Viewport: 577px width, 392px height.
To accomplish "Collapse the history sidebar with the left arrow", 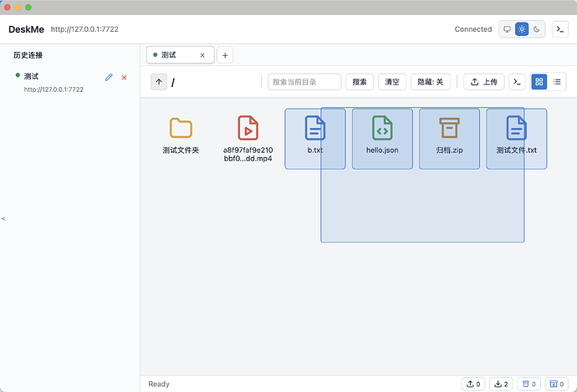I will pyautogui.click(x=3, y=218).
